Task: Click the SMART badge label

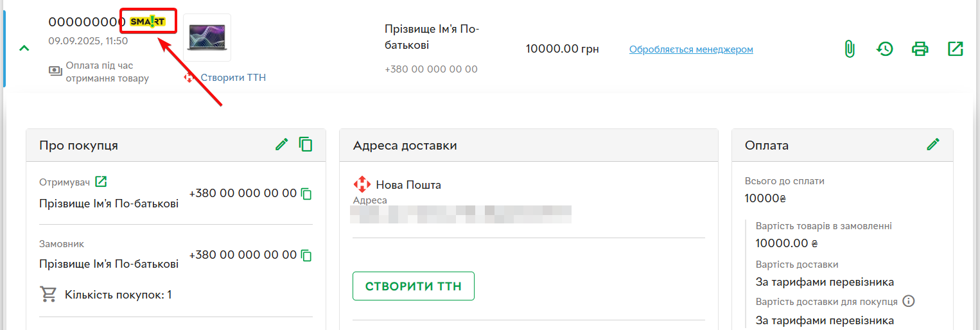Action: (x=148, y=22)
